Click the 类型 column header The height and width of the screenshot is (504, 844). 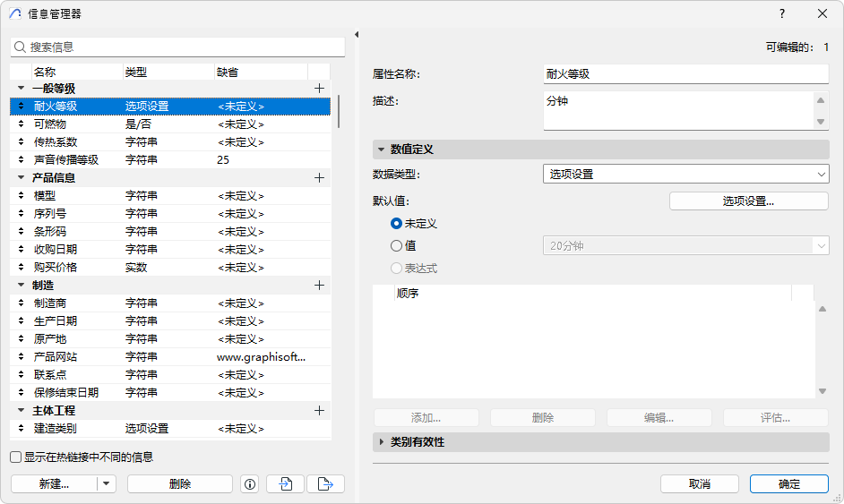(168, 73)
